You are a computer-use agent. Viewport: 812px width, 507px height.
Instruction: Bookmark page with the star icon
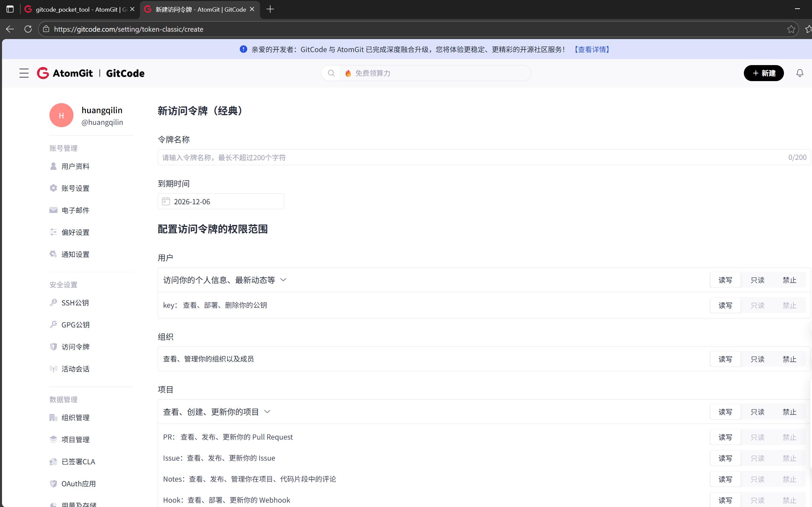tap(791, 29)
